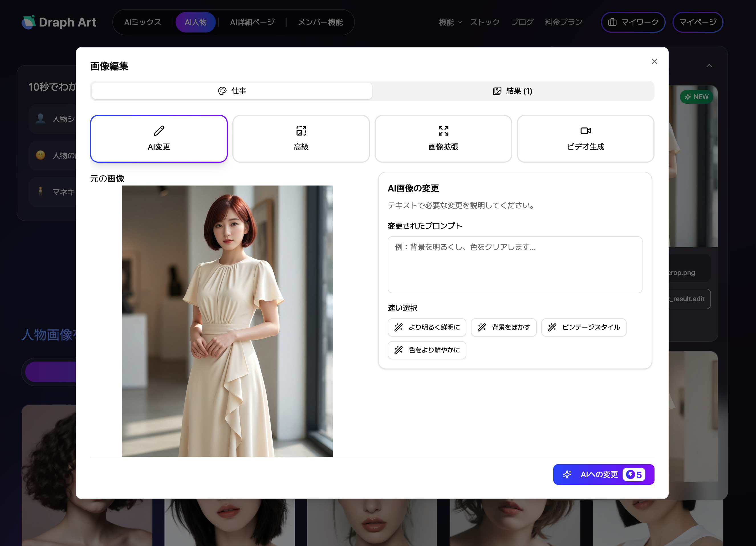Open the AI詳細ページ tab

(252, 22)
